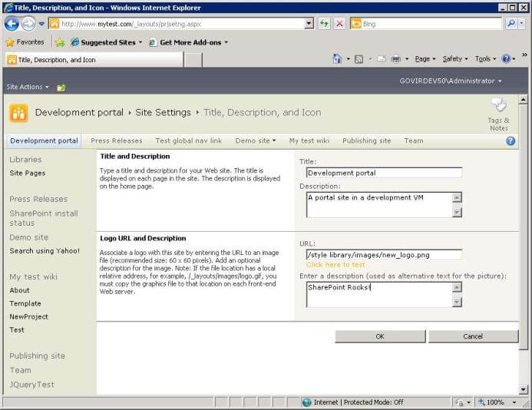This screenshot has width=532, height=410.
Task: Select Test global nav link tab
Action: coord(189,141)
